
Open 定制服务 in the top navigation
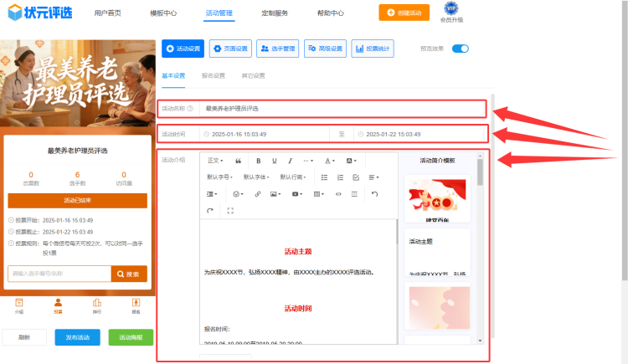(x=275, y=13)
